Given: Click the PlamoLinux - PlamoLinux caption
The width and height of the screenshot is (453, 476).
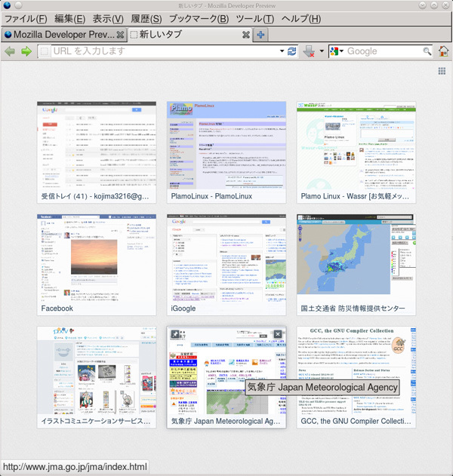Looking at the screenshot, I should pos(211,196).
